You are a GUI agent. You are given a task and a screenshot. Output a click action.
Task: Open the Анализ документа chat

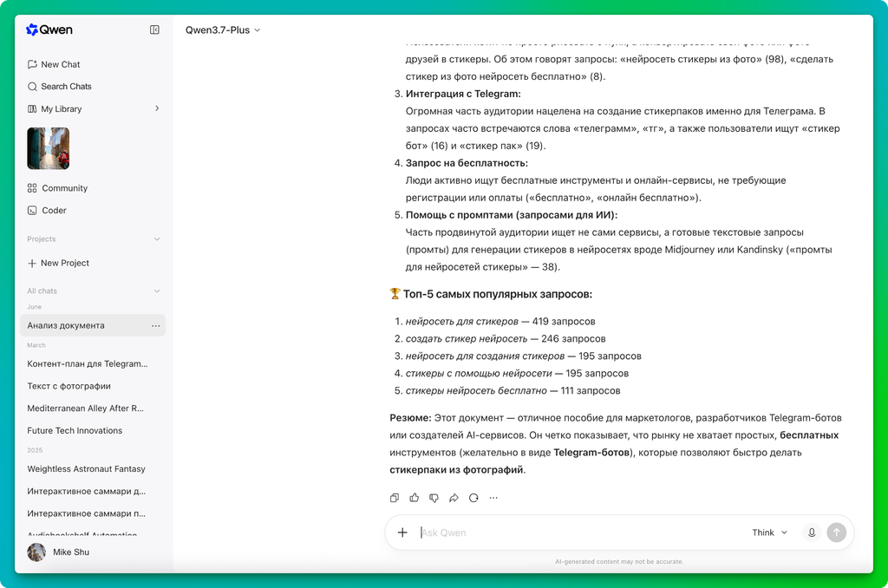(93, 326)
